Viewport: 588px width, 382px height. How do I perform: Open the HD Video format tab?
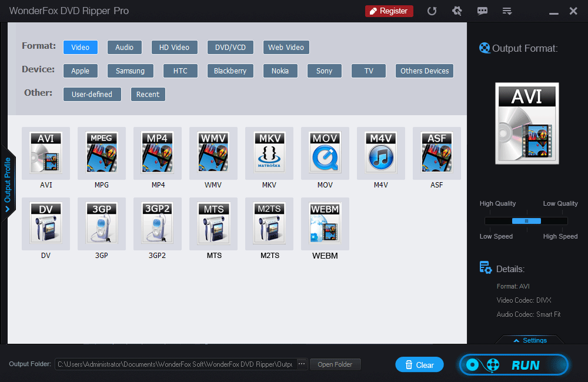click(175, 47)
